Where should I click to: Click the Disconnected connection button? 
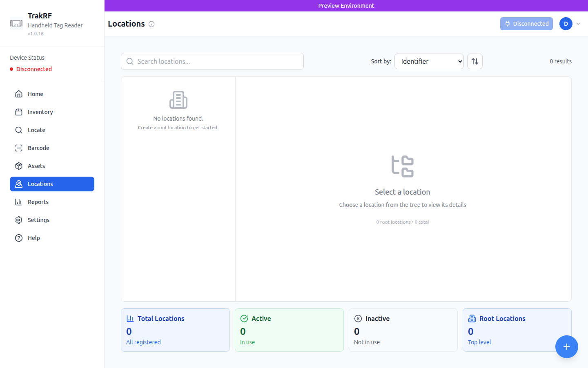click(526, 24)
